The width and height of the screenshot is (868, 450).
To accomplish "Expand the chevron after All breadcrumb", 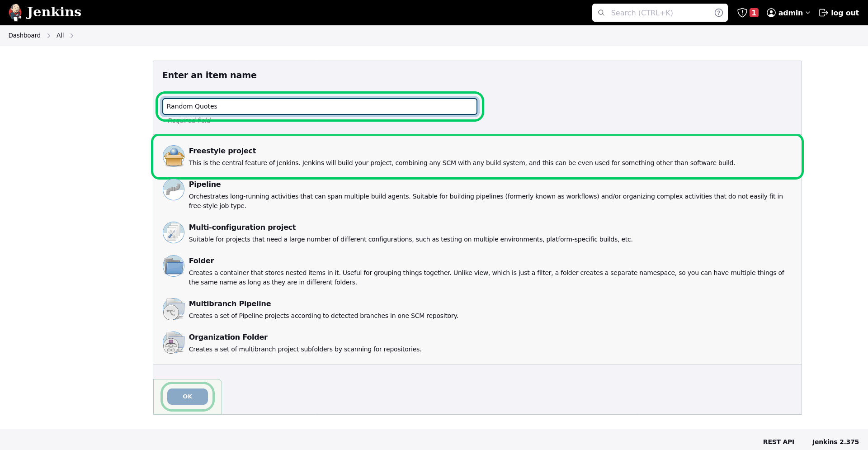I will click(72, 36).
